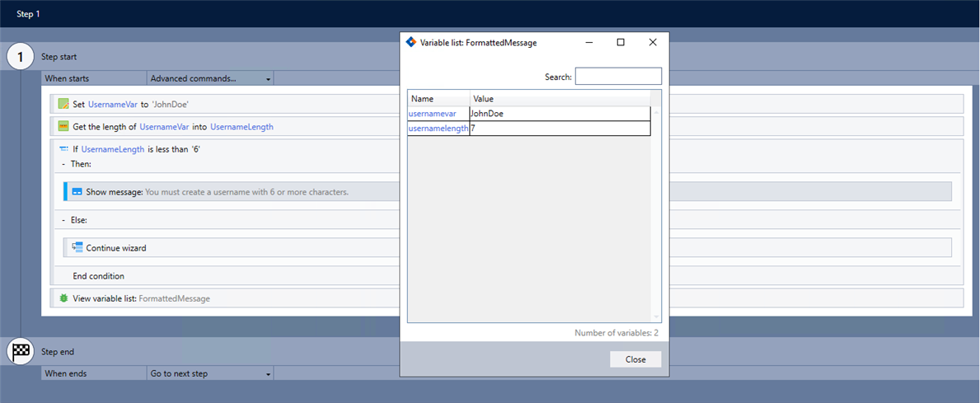Sort by the Name column header
The image size is (980, 403).
click(438, 99)
